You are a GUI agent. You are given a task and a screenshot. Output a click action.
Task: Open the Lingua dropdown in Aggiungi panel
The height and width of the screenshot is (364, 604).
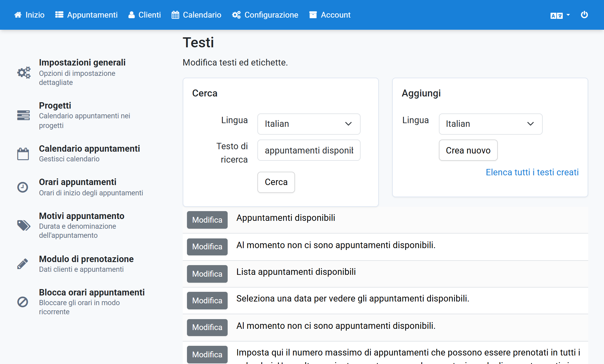pyautogui.click(x=490, y=124)
